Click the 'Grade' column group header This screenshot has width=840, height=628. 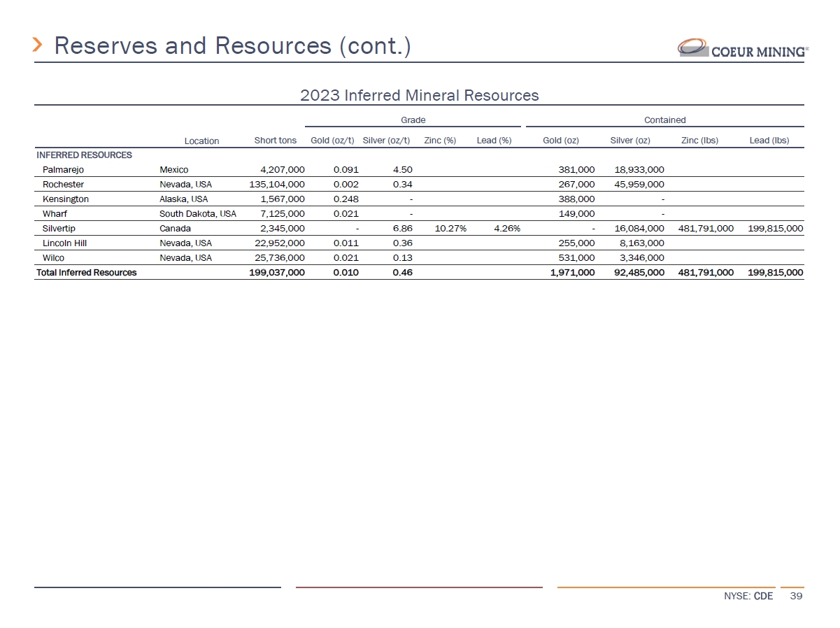413,120
